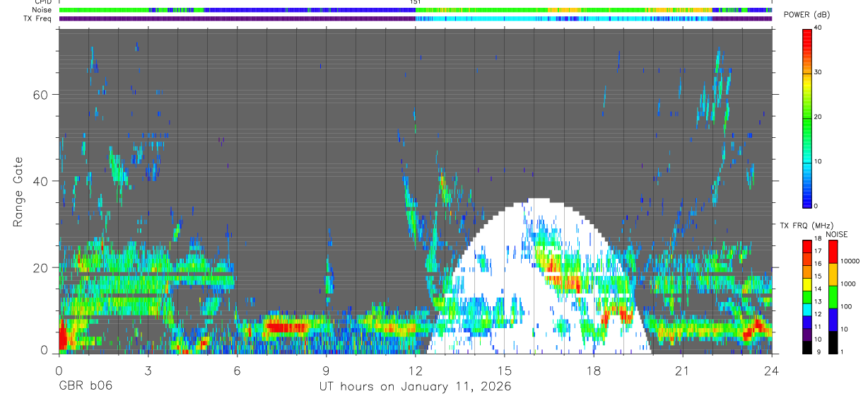Click the power colorbar label 40
Image resolution: width=868 pixels, height=401 pixels.
[819, 27]
